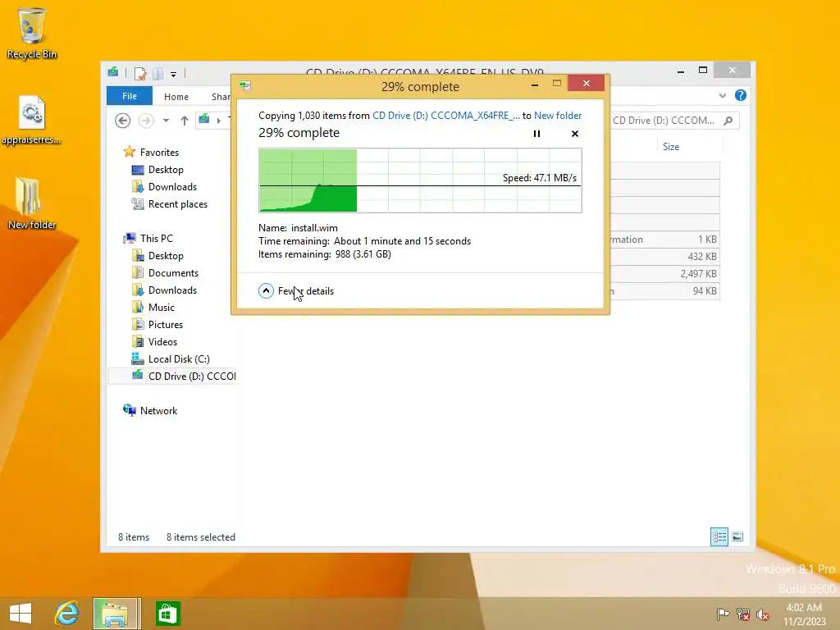Open the recent locations dropdown arrow

(166, 121)
